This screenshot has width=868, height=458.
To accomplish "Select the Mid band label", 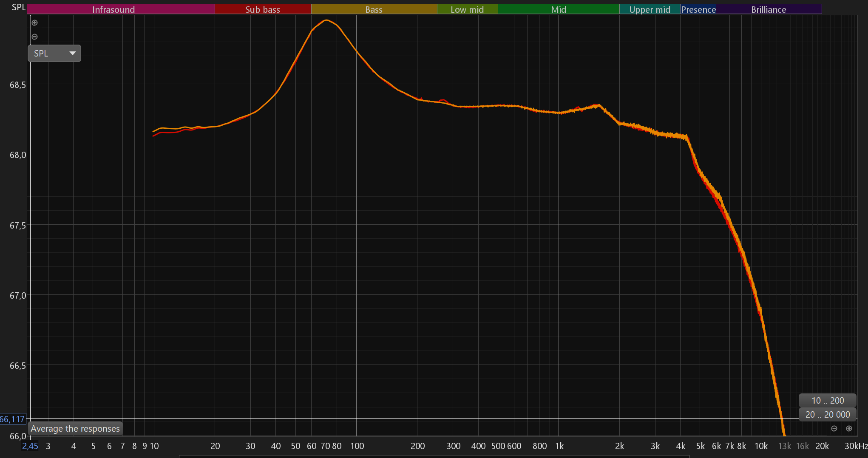I will pyautogui.click(x=559, y=9).
